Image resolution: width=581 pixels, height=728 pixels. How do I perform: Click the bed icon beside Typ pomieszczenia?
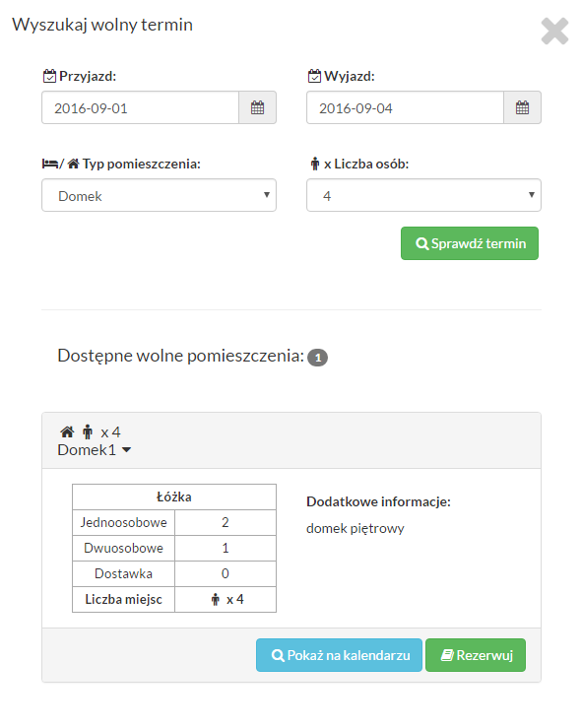click(x=49, y=164)
